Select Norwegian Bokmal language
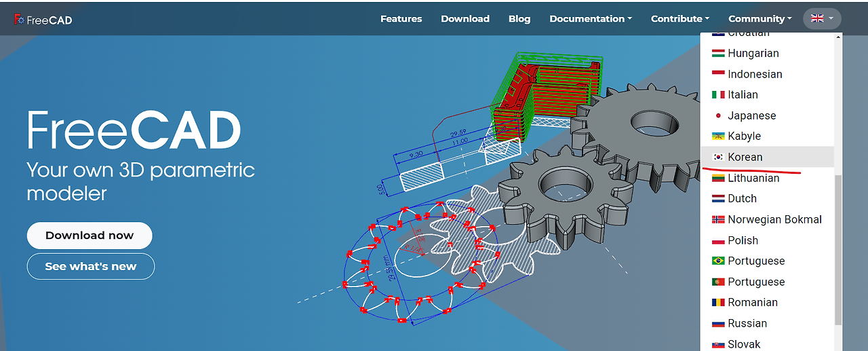The width and height of the screenshot is (868, 351). click(768, 219)
